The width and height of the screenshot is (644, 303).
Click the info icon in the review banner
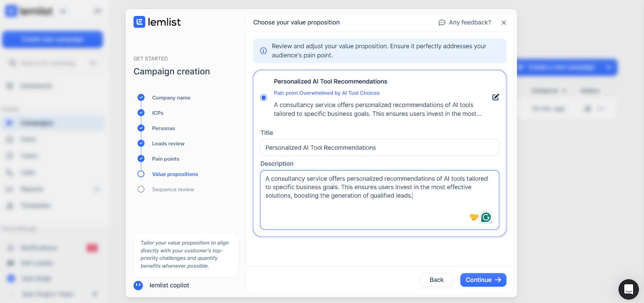click(263, 51)
